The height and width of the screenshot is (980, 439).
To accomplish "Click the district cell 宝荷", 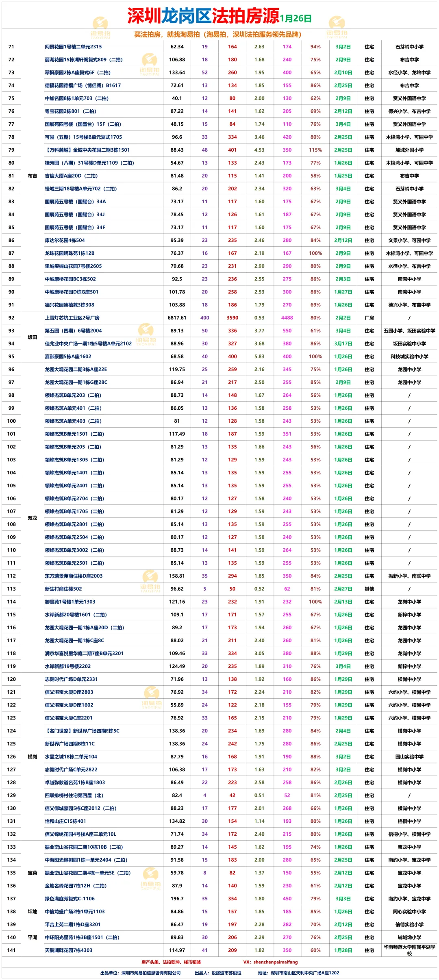I will (x=33, y=873).
